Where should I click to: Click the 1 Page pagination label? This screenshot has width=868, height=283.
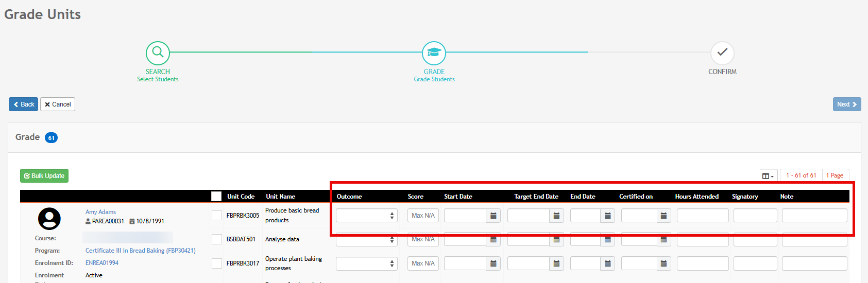(835, 175)
